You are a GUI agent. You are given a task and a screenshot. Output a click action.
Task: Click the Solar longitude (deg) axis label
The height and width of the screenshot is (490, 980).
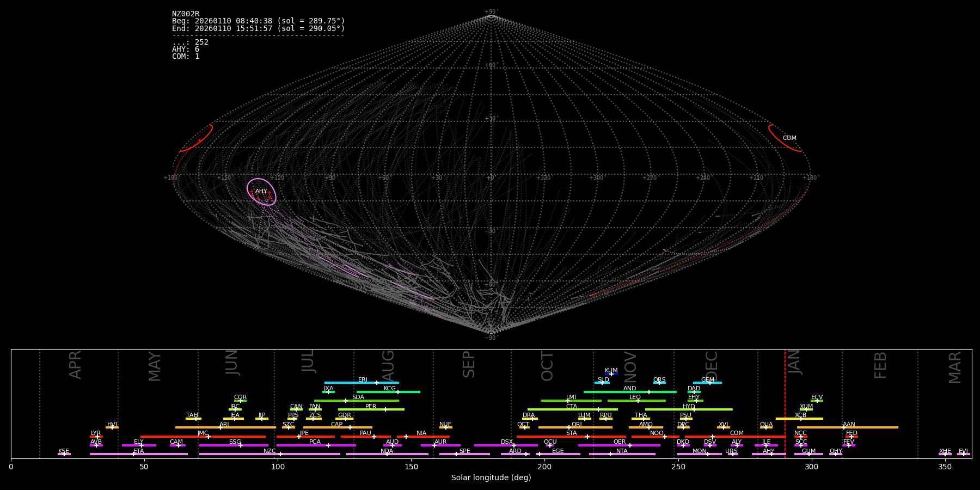(x=491, y=478)
